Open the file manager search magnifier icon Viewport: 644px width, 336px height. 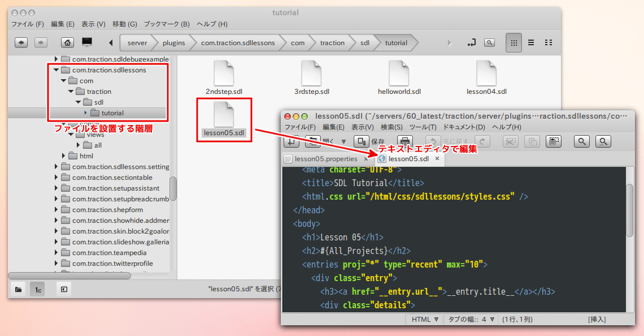tap(489, 42)
